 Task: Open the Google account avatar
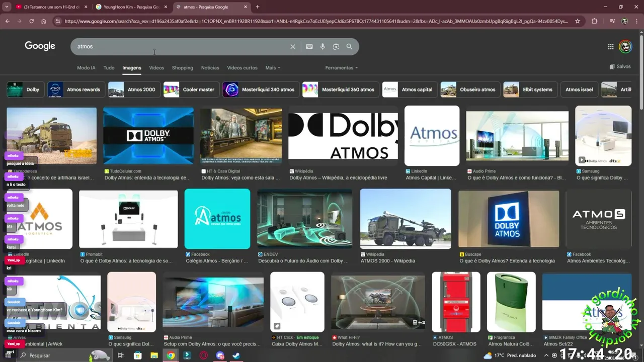pyautogui.click(x=625, y=47)
